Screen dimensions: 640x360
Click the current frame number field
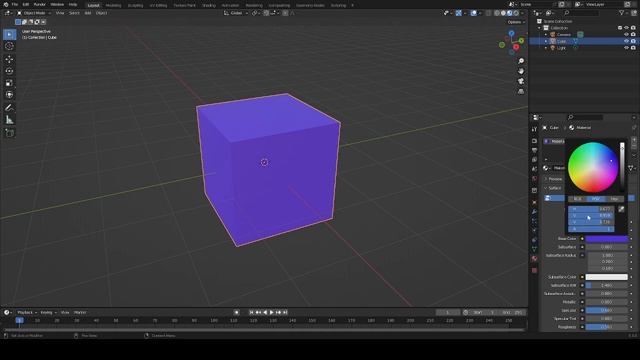(x=448, y=312)
